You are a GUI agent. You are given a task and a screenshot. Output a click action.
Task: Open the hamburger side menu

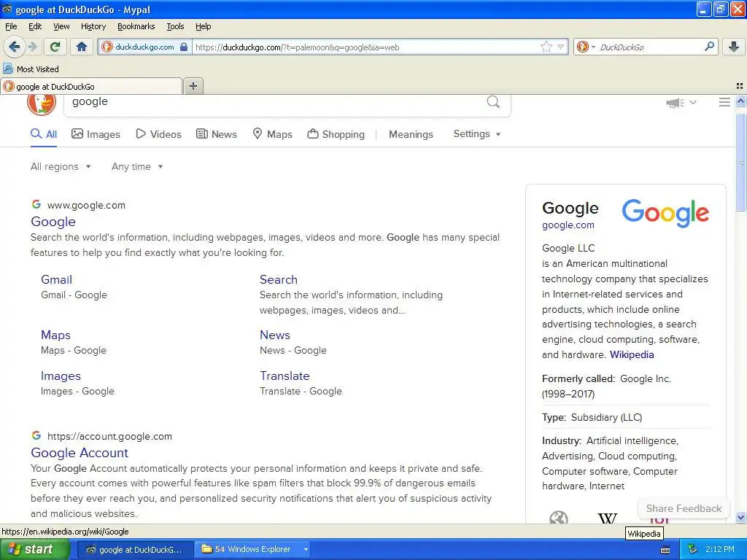[x=724, y=102]
